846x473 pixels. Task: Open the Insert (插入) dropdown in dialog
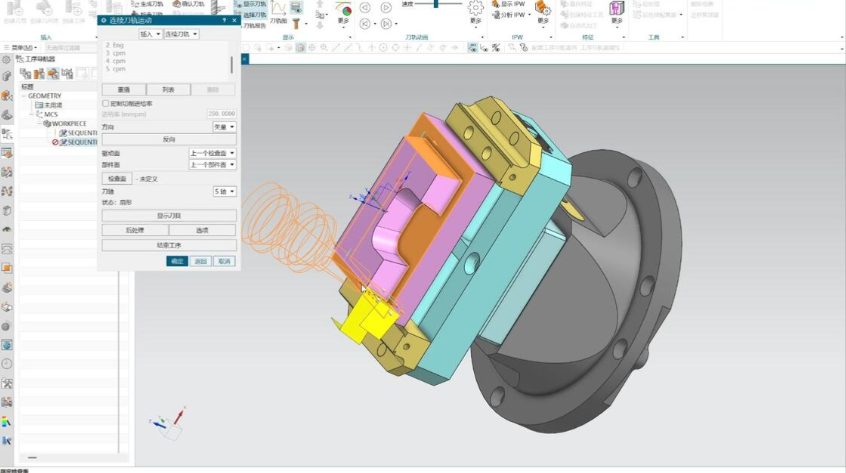[x=150, y=34]
